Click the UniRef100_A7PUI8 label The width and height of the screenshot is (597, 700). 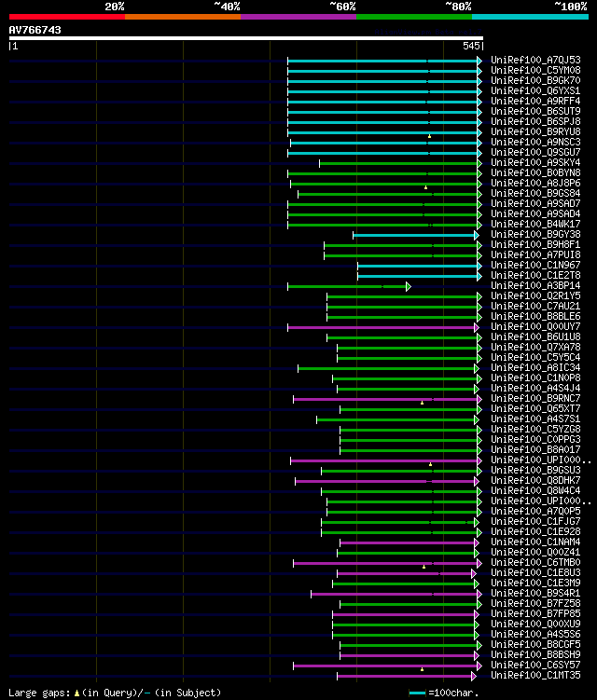pos(535,254)
